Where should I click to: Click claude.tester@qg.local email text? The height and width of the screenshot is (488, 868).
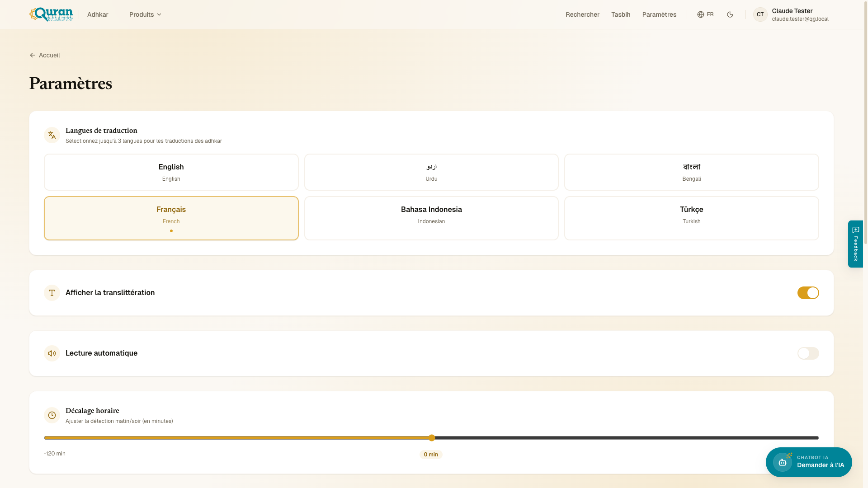click(x=800, y=19)
